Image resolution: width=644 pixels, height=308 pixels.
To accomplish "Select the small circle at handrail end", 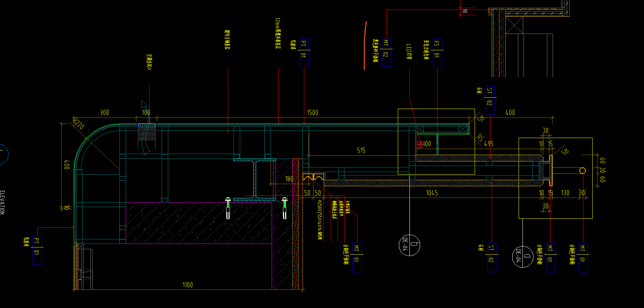I will pos(582,171).
